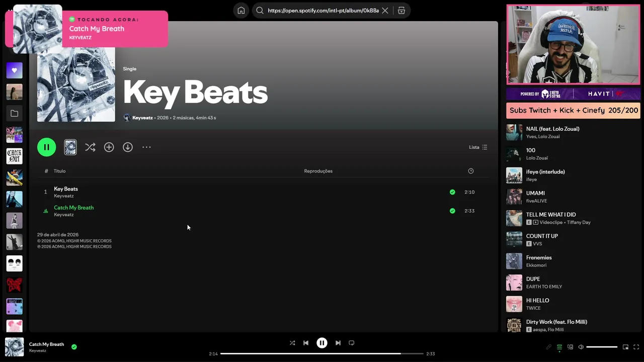Sort by the duration clock icon header
This screenshot has height=362, width=644.
(x=471, y=171)
